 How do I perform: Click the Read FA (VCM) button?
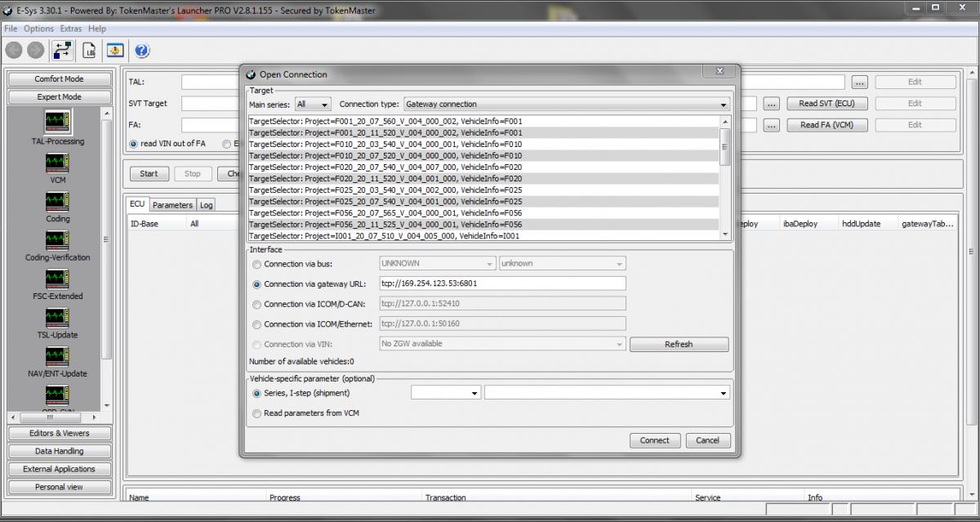pyautogui.click(x=826, y=125)
